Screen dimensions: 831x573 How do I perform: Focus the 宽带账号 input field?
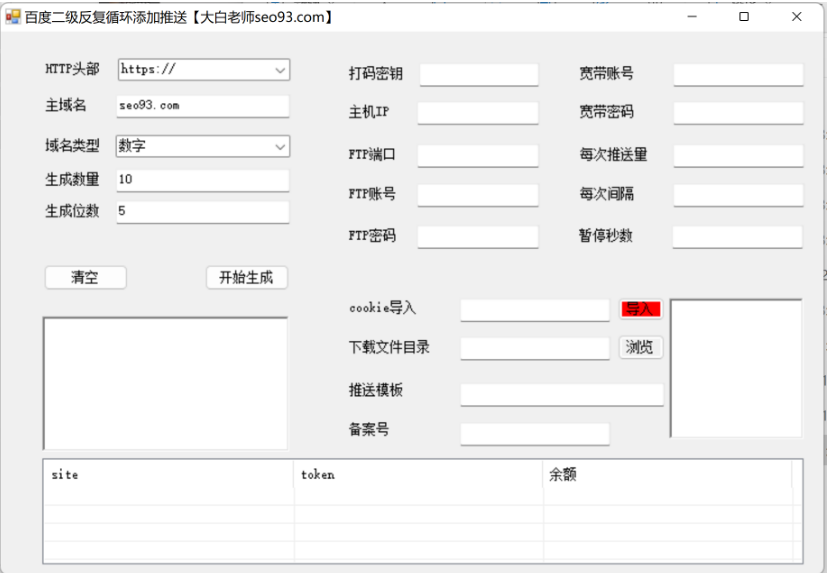coord(738,75)
